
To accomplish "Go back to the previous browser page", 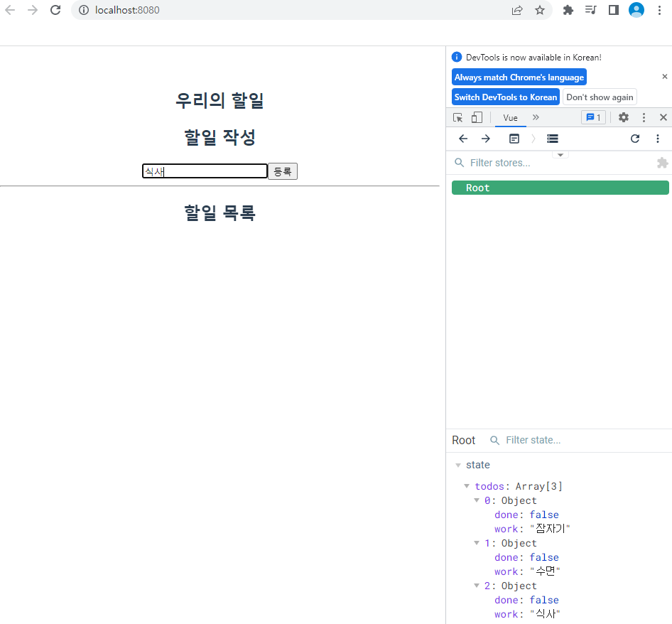I will tap(10, 10).
